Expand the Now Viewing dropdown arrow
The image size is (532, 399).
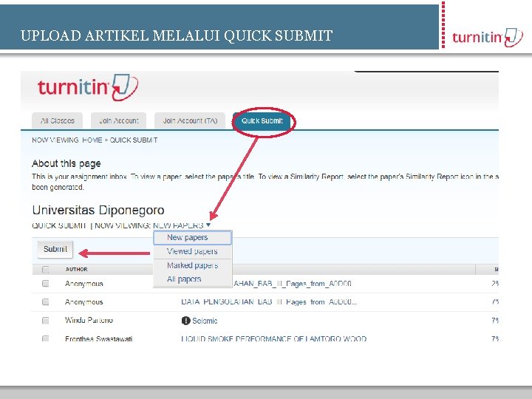208,225
